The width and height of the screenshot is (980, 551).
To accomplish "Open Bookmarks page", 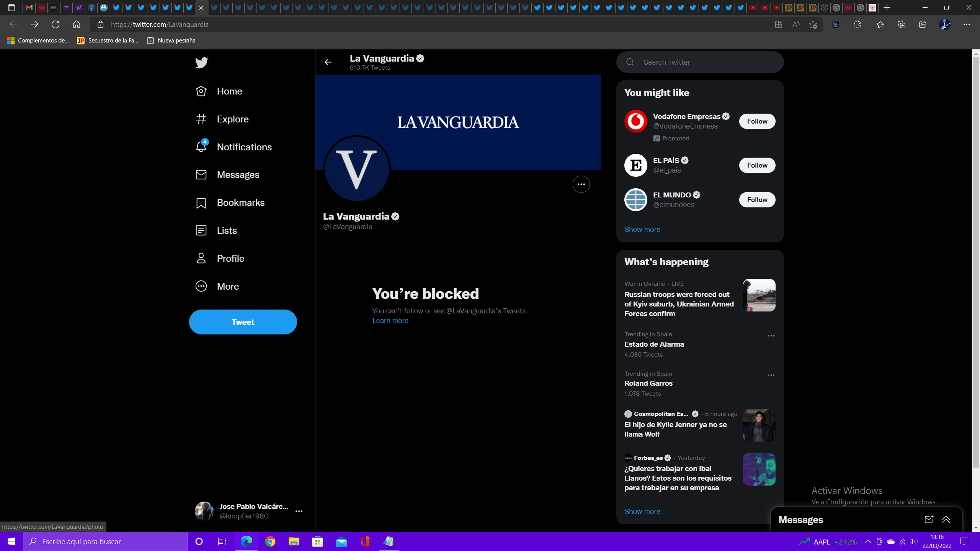I will click(x=230, y=202).
